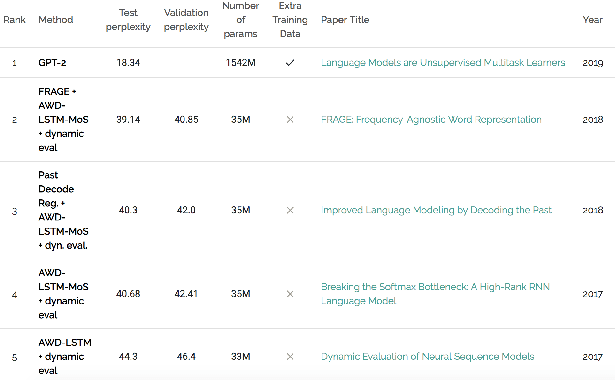Click the test perplexity value 40.68
The height and width of the screenshot is (380, 616).
tap(128, 294)
